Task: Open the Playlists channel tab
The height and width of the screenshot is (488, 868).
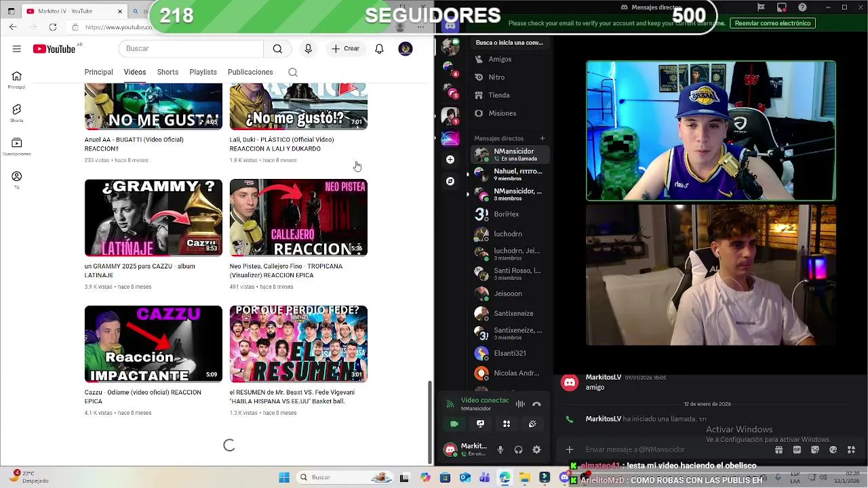Action: point(203,72)
